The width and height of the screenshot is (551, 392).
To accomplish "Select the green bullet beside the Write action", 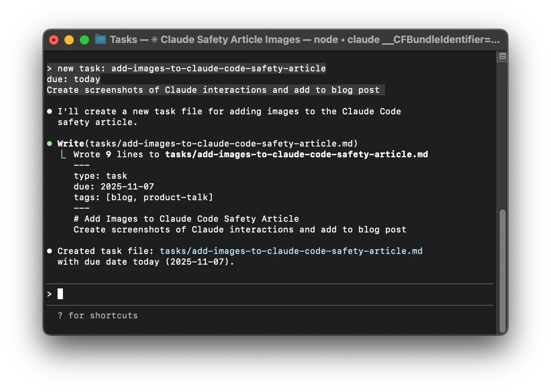I will pos(49,143).
